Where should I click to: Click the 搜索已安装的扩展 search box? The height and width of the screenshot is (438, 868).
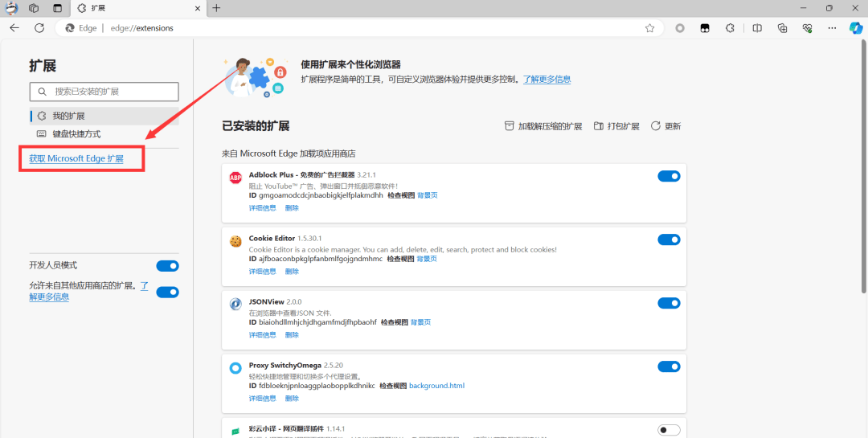pos(104,92)
